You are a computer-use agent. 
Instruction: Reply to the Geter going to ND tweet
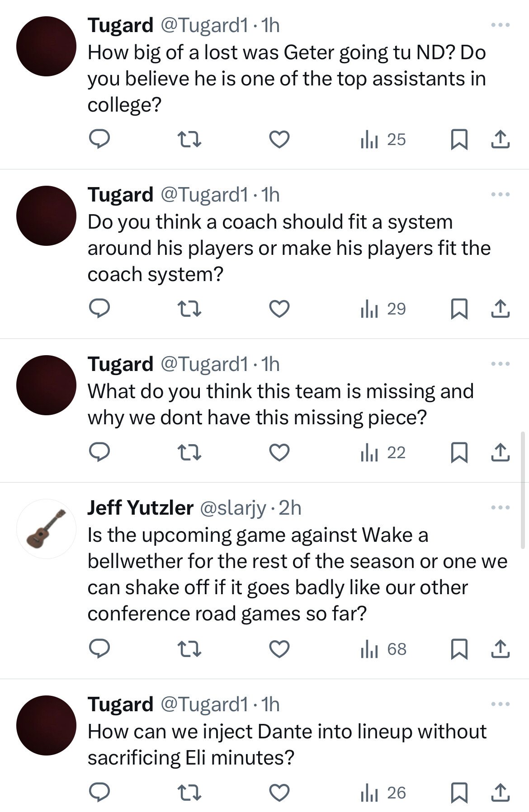click(x=99, y=139)
